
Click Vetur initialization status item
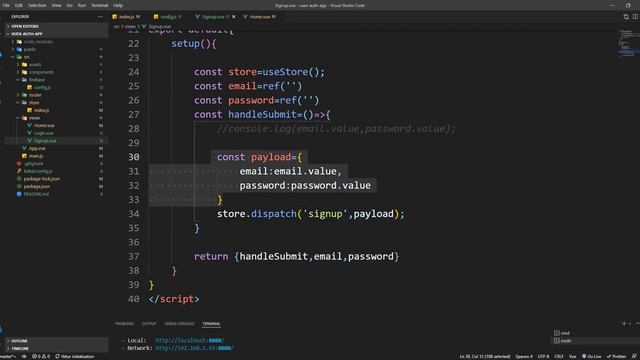(x=75, y=356)
